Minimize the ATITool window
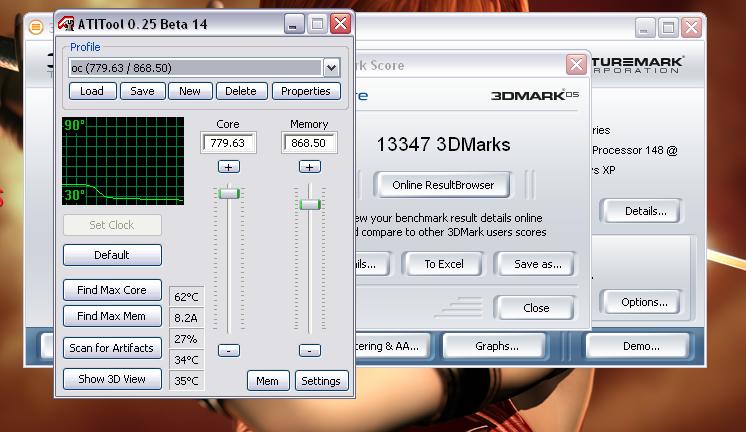Viewport: 746px width, 432px height. (294, 24)
